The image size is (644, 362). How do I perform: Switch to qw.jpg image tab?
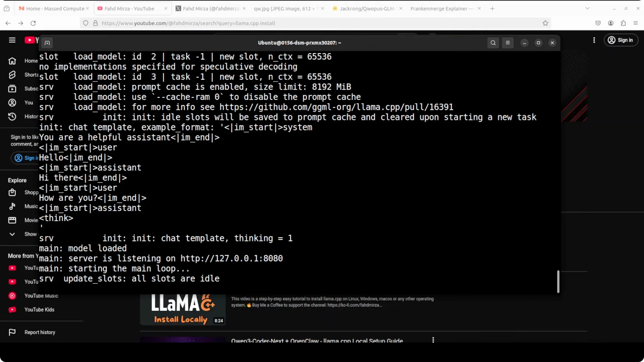(x=288, y=9)
